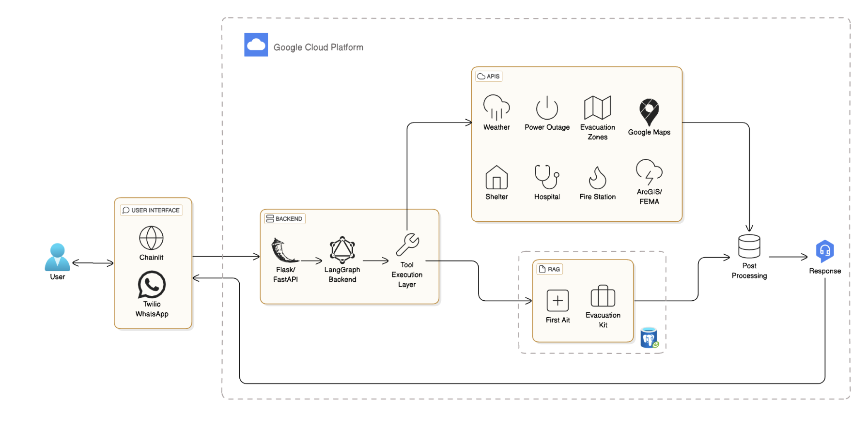This screenshot has height=429, width=868.
Task: Select the Flask/FastAPI horn icon
Action: [x=285, y=250]
